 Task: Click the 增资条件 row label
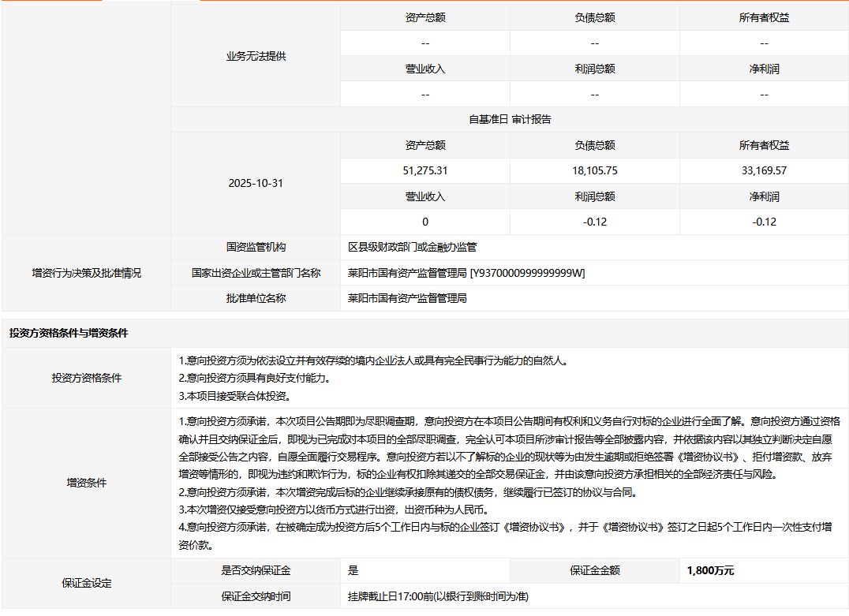86,483
